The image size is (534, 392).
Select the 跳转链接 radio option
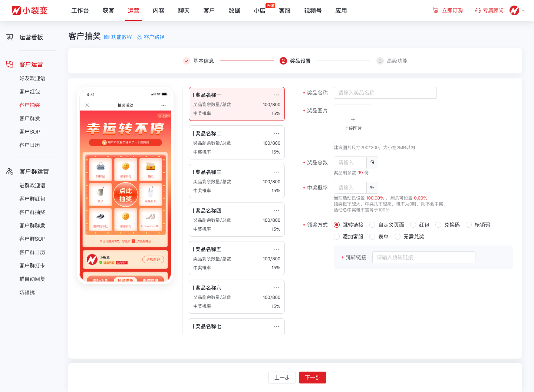(x=337, y=225)
